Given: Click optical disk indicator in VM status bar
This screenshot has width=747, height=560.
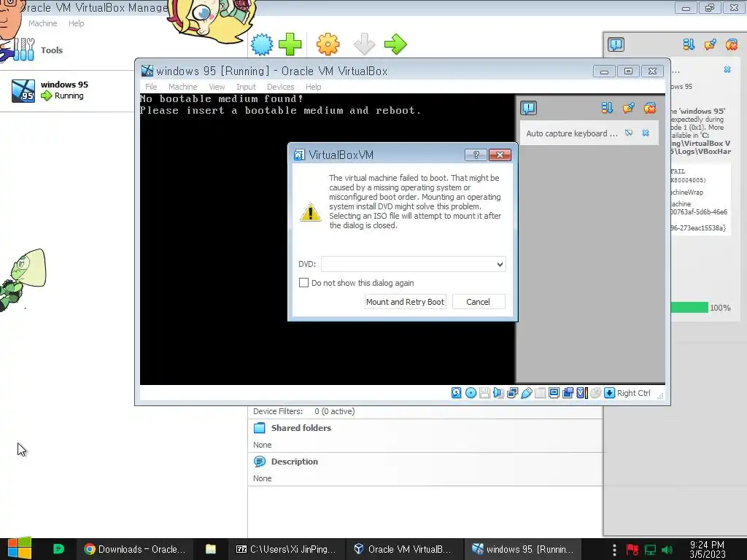Looking at the screenshot, I should coord(471,393).
